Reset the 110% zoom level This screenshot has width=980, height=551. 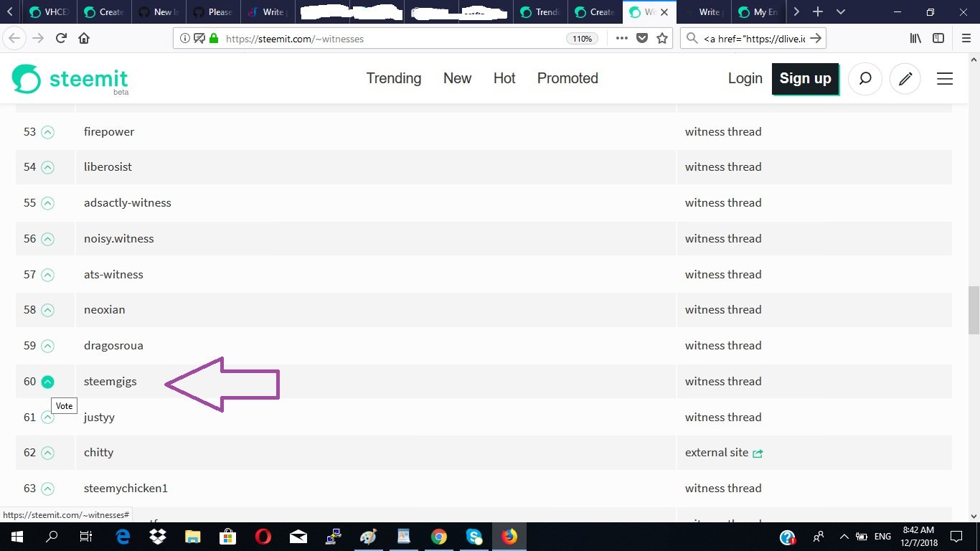click(582, 39)
